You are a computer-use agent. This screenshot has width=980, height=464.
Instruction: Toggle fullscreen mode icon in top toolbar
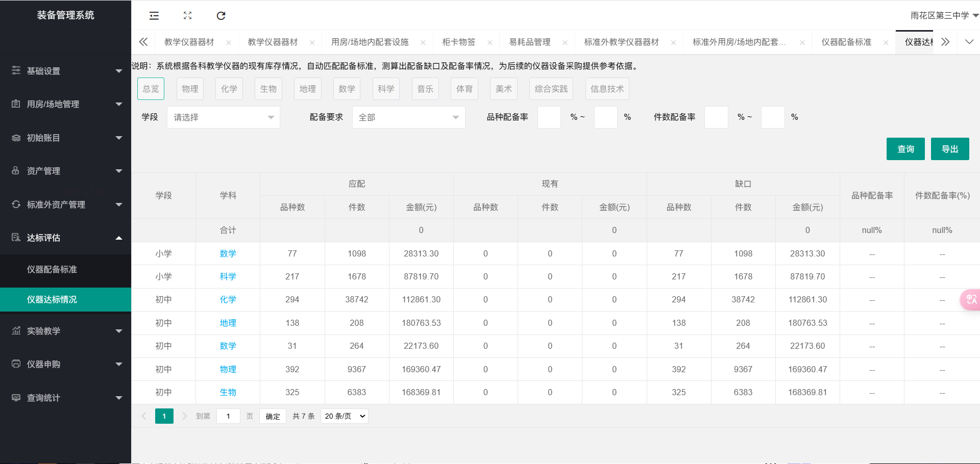tap(187, 16)
